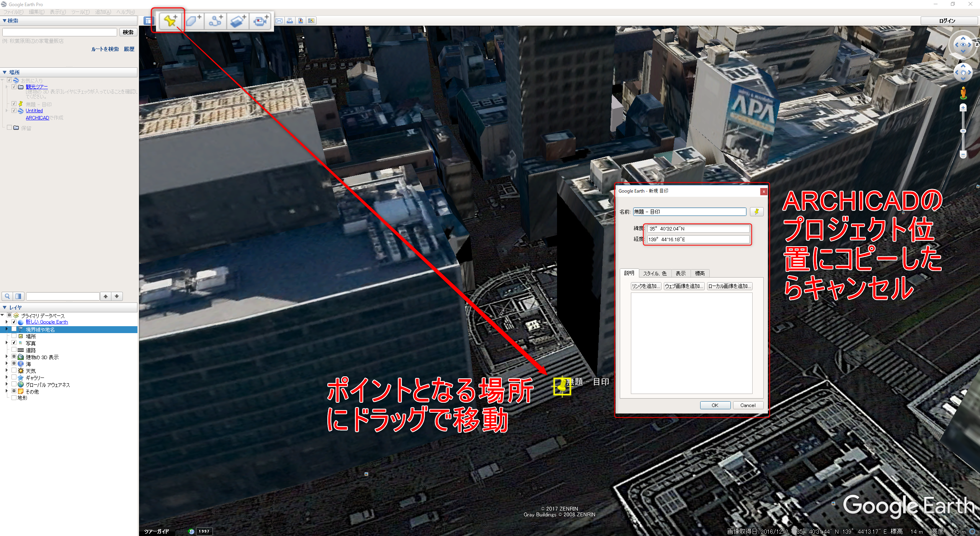Toggle the 観光ツアー folder checkbox

tap(14, 87)
